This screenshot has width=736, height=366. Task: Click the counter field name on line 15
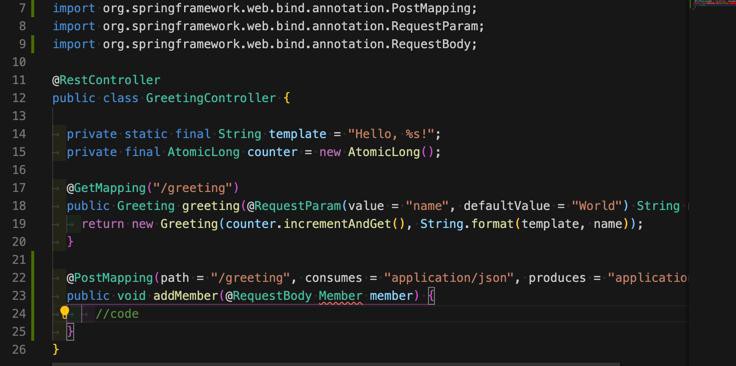(272, 152)
